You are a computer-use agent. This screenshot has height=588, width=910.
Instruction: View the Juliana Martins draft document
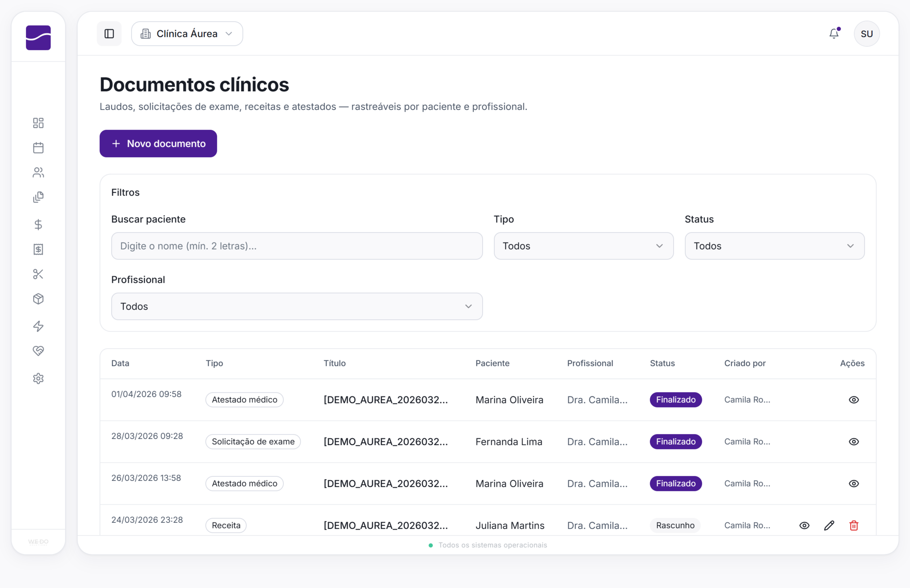[x=804, y=525]
